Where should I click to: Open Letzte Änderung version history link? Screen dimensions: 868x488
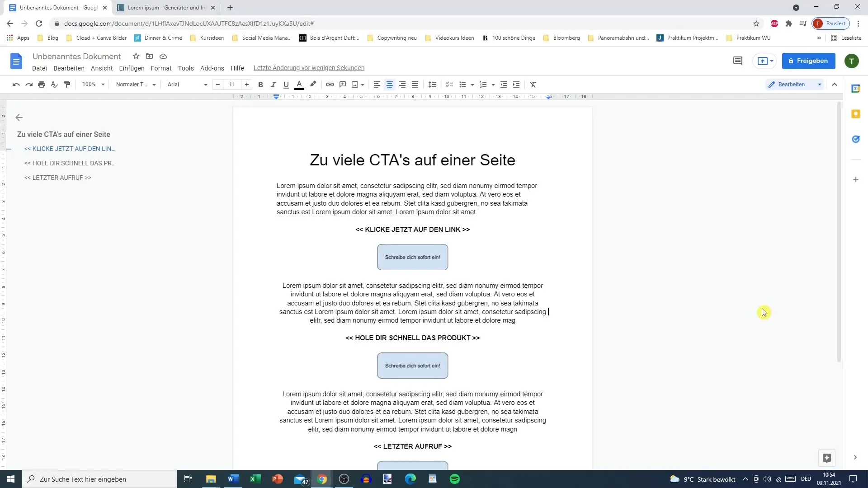point(309,68)
